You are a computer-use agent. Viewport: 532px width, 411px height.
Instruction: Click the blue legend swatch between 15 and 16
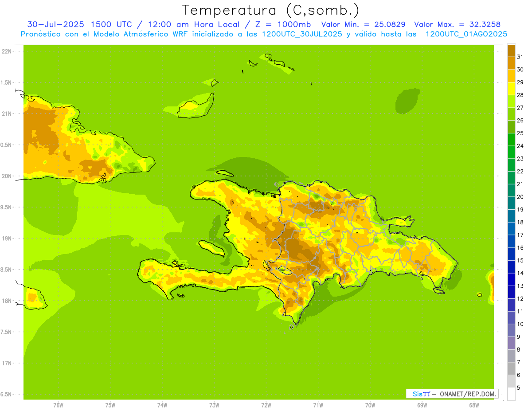pos(511,254)
